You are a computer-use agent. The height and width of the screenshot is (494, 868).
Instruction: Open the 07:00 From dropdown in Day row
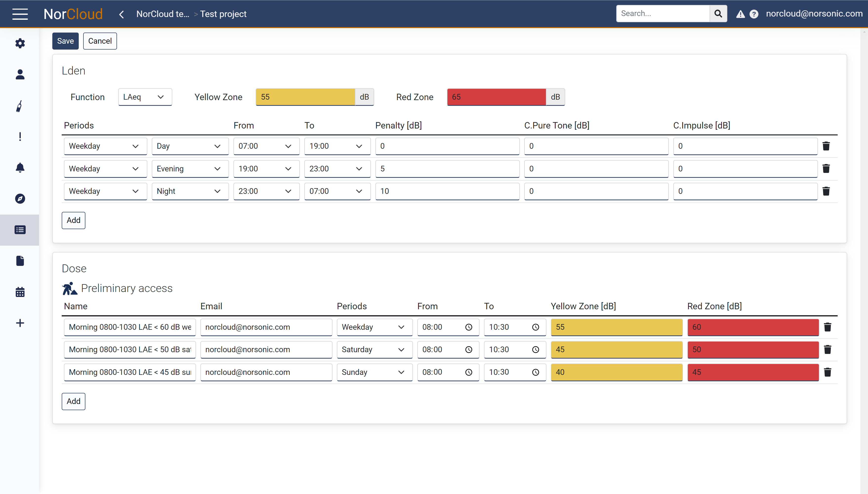point(267,146)
